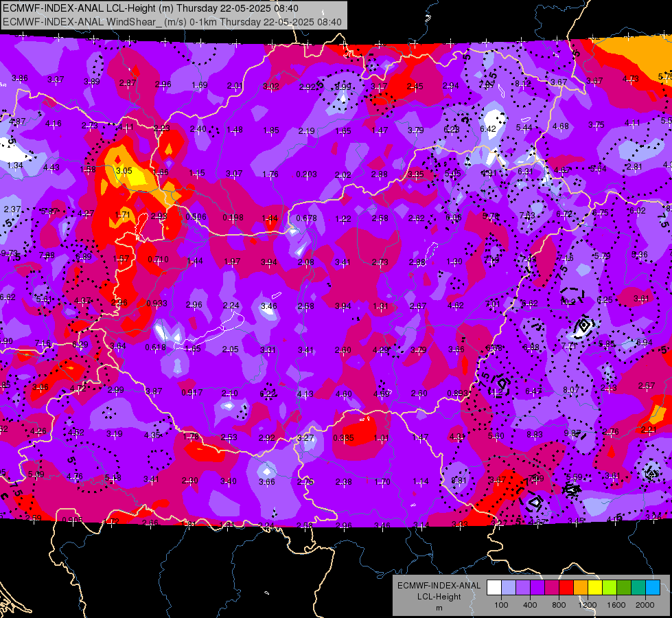Viewport: 672px width, 618px height.
Task: Click the LCL-Height header line at top
Action: [150, 8]
